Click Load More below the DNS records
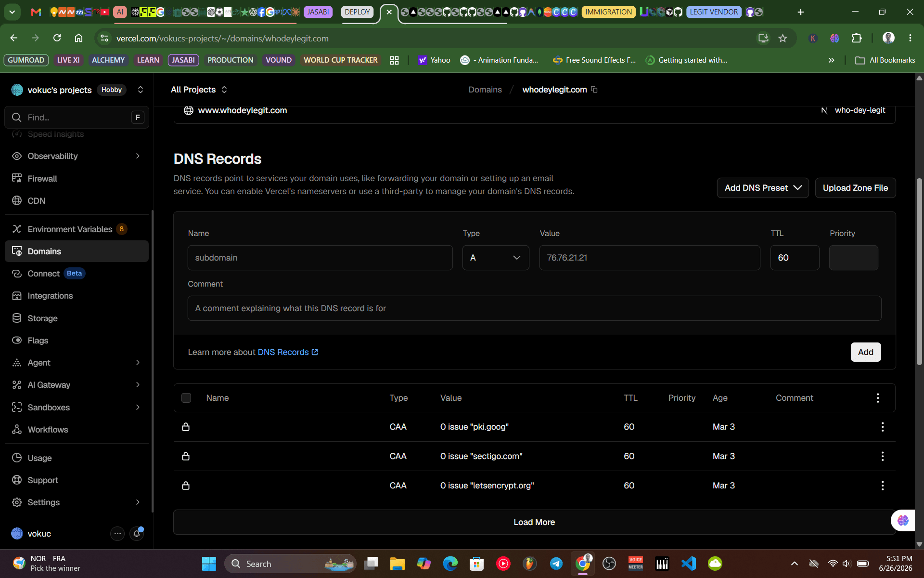Image resolution: width=924 pixels, height=578 pixels. (x=534, y=522)
